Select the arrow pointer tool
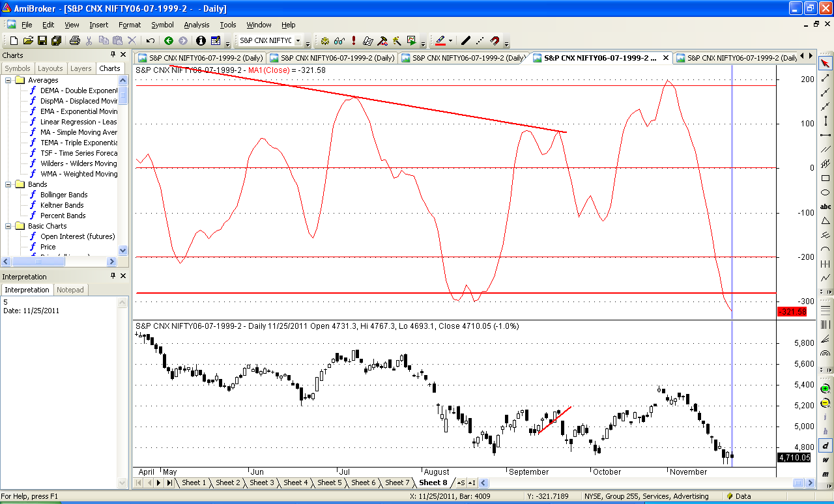The height and width of the screenshot is (504, 834). pos(826,63)
